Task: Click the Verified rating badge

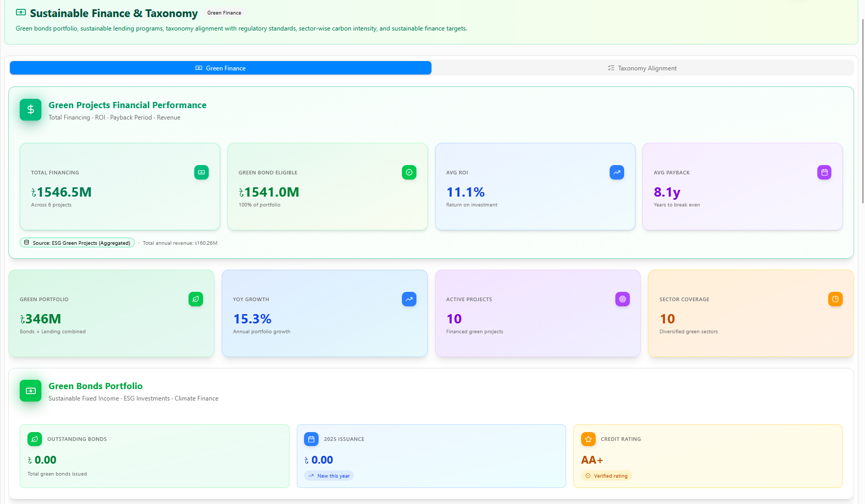Action: coord(606,476)
